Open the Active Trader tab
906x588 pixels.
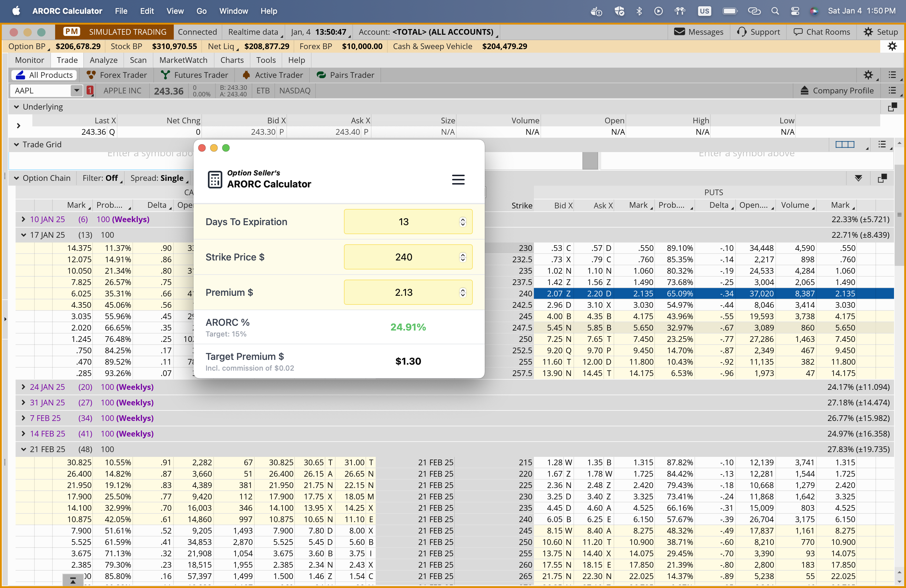273,75
